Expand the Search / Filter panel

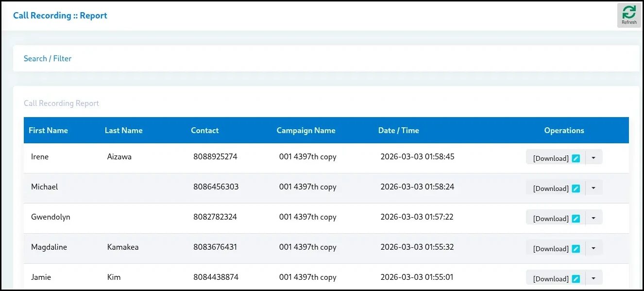click(47, 58)
